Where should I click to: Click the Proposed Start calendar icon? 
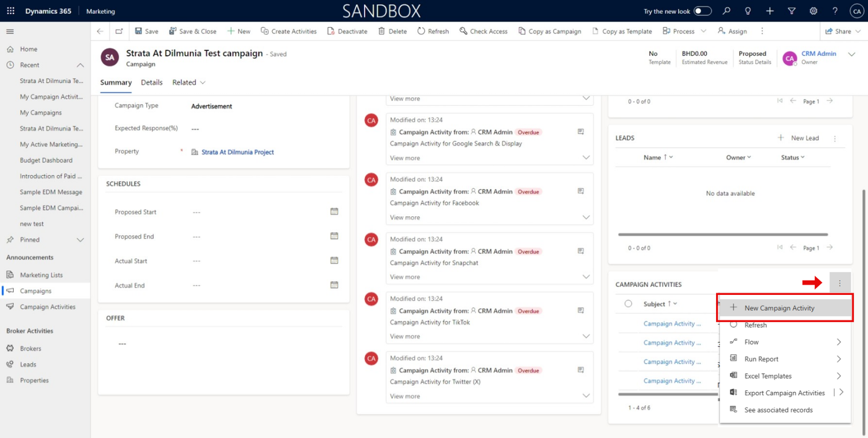(334, 212)
